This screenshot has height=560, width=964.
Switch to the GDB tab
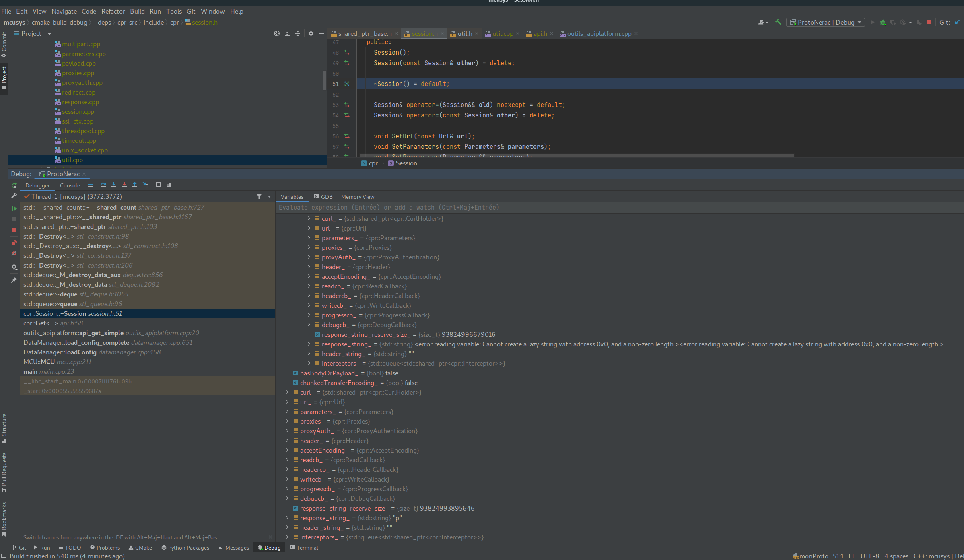coord(323,197)
